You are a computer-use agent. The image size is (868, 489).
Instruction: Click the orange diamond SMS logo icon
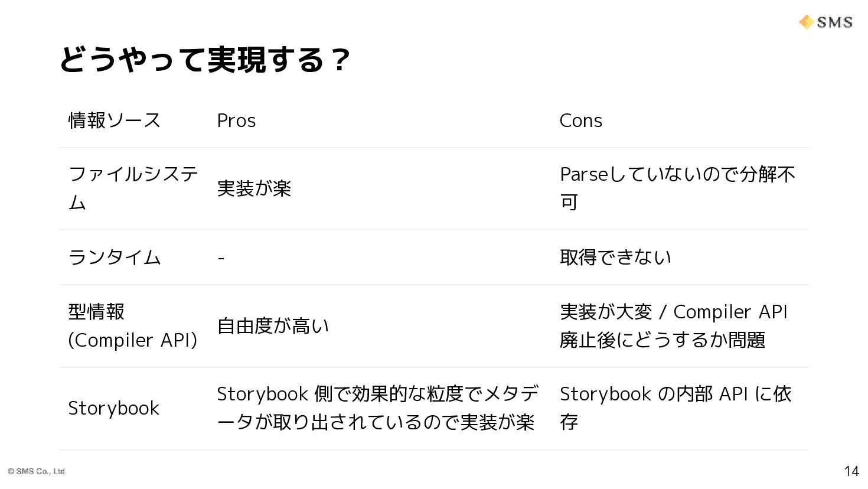(x=806, y=22)
